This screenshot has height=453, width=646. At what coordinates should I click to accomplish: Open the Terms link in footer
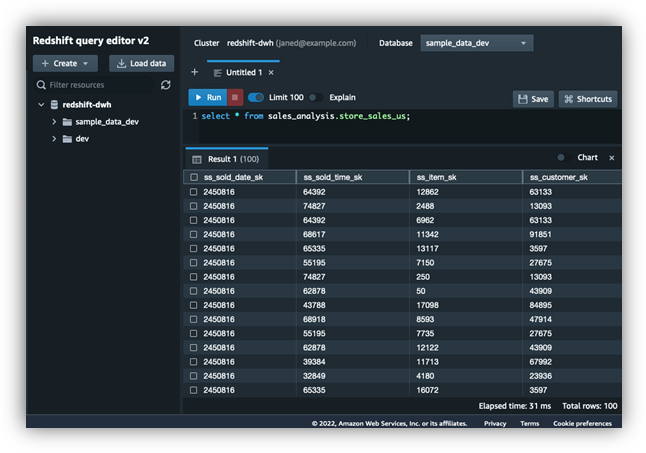point(529,423)
